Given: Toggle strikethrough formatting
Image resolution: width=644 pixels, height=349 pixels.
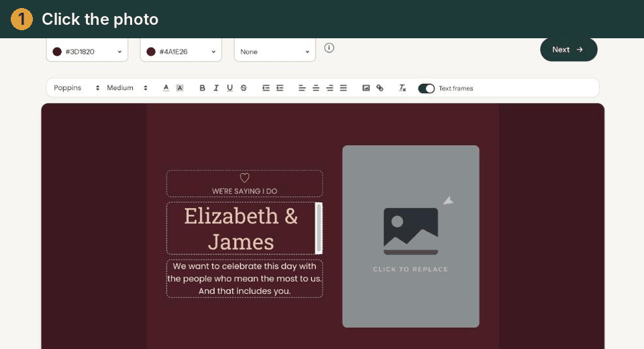Looking at the screenshot, I should click(x=244, y=88).
